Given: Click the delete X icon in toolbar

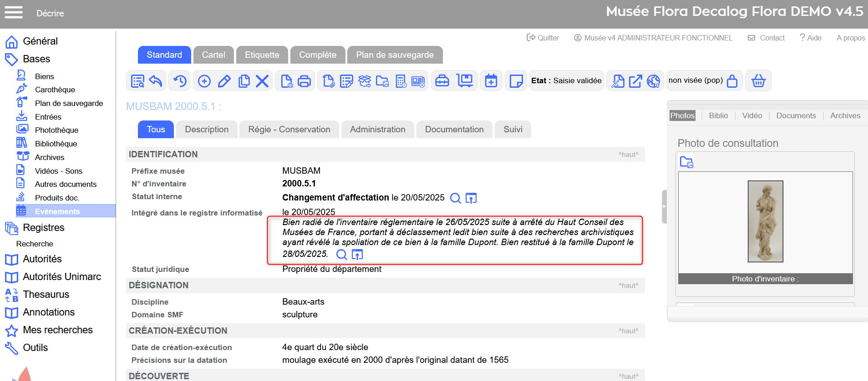Looking at the screenshot, I should point(262,81).
